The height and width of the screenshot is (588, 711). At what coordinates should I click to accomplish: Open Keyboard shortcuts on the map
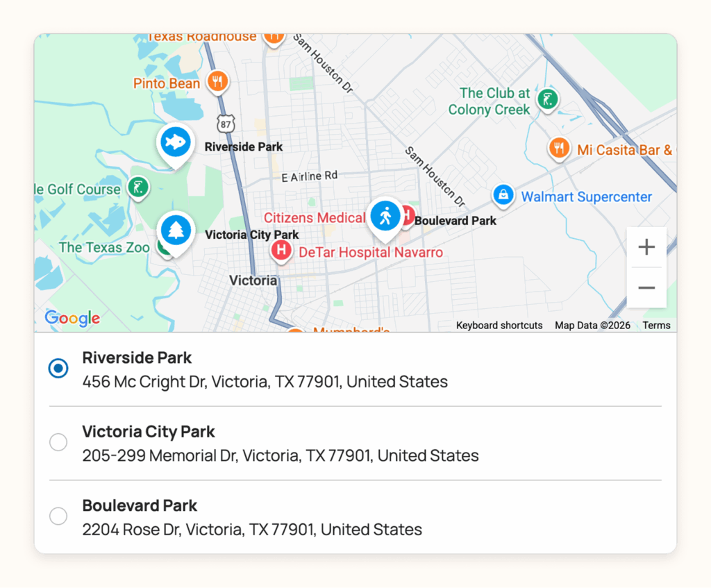pos(499,325)
